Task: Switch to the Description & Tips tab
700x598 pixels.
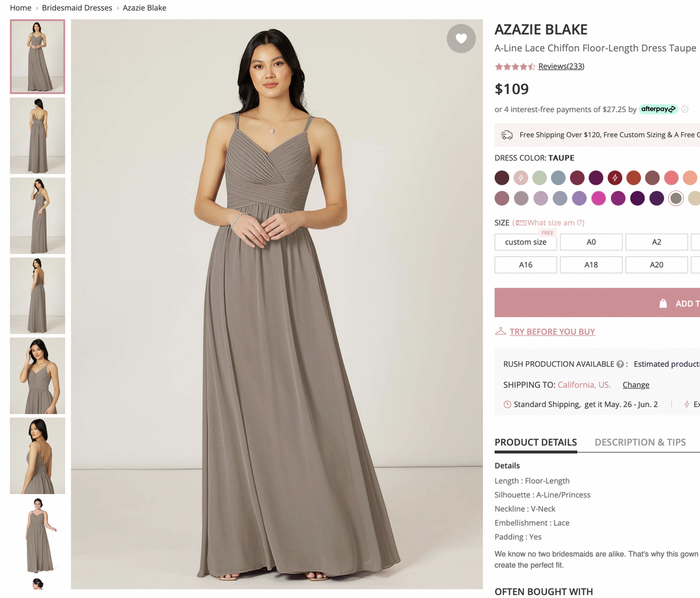Action: (x=640, y=442)
